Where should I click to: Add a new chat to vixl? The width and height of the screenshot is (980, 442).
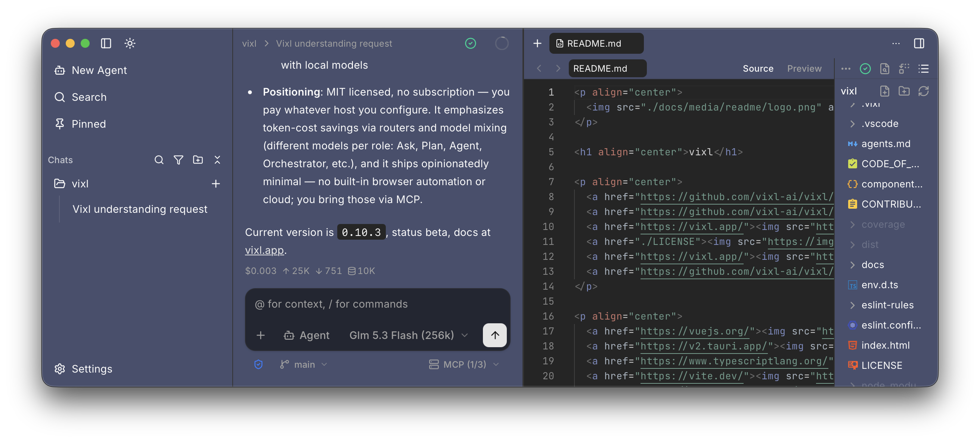pos(216,184)
